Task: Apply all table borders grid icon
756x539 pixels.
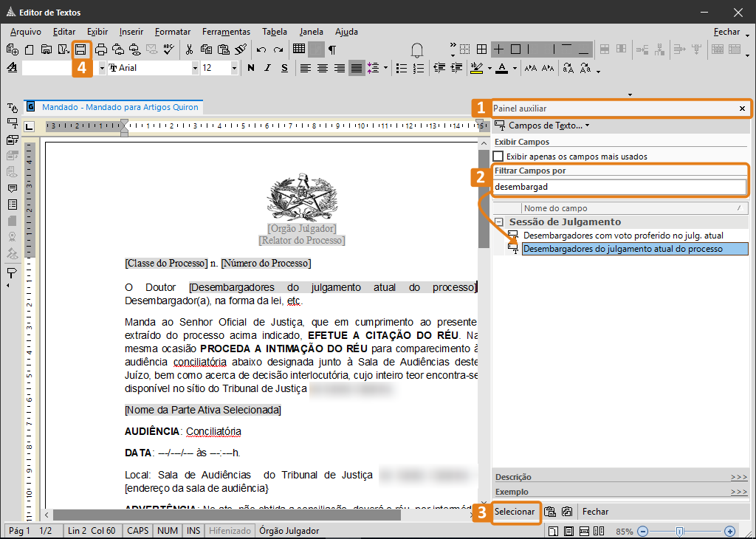Action: click(481, 49)
